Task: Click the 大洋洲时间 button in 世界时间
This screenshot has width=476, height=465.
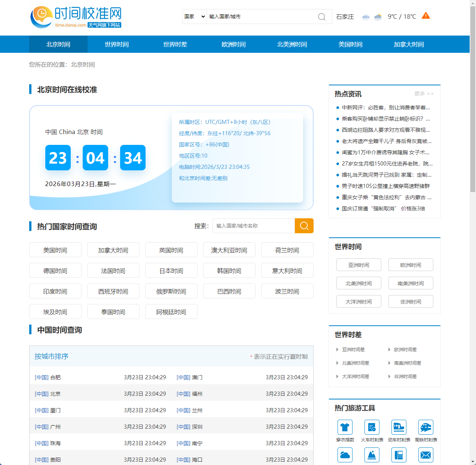Action: tap(358, 302)
